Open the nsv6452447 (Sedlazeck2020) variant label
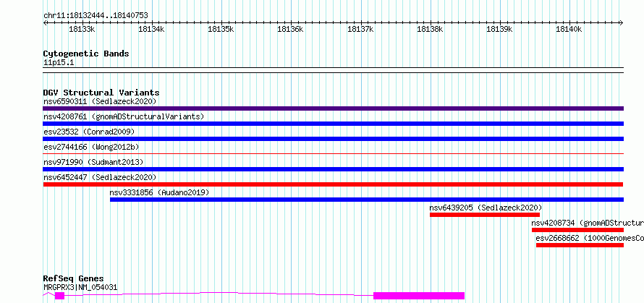The width and height of the screenshot is (644, 303). [100, 177]
